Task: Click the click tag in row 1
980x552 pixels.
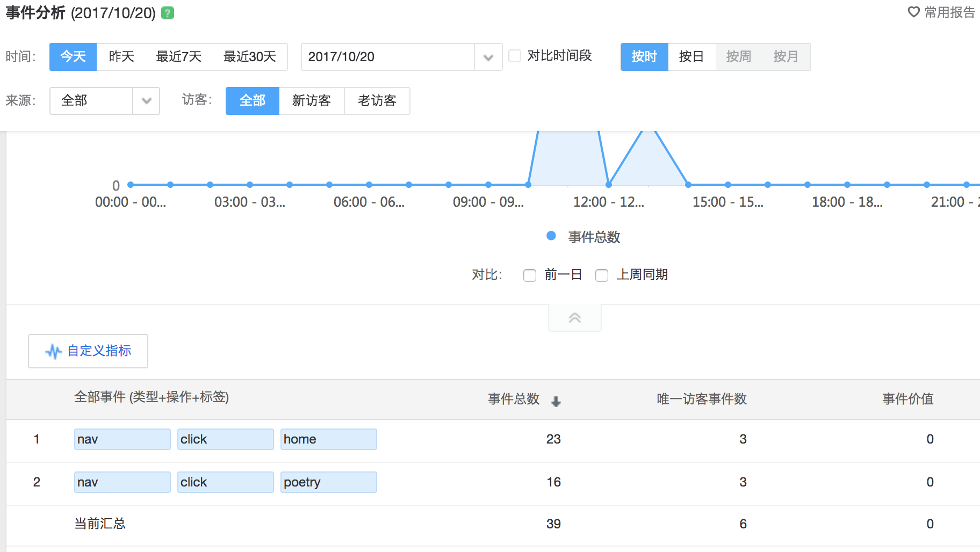Action: [x=226, y=439]
